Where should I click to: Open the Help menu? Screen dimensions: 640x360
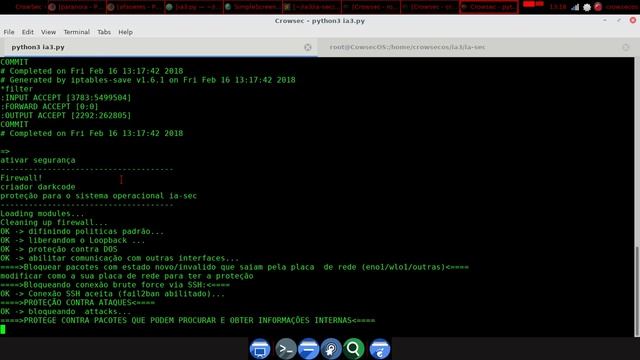125,32
